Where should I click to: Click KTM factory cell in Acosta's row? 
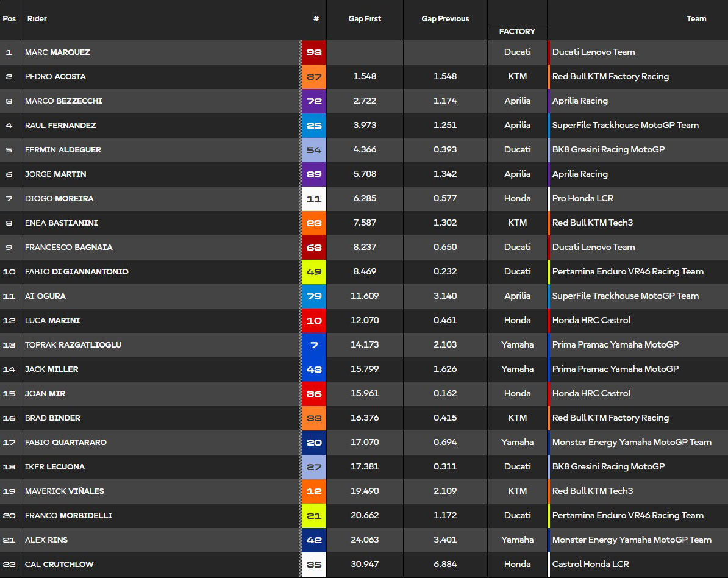click(517, 76)
